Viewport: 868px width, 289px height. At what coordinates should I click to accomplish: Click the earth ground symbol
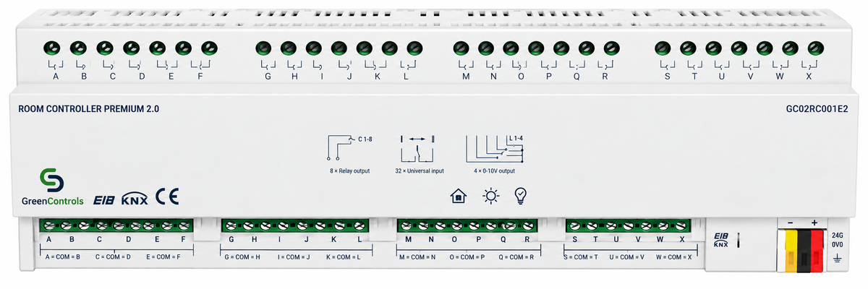point(836,258)
